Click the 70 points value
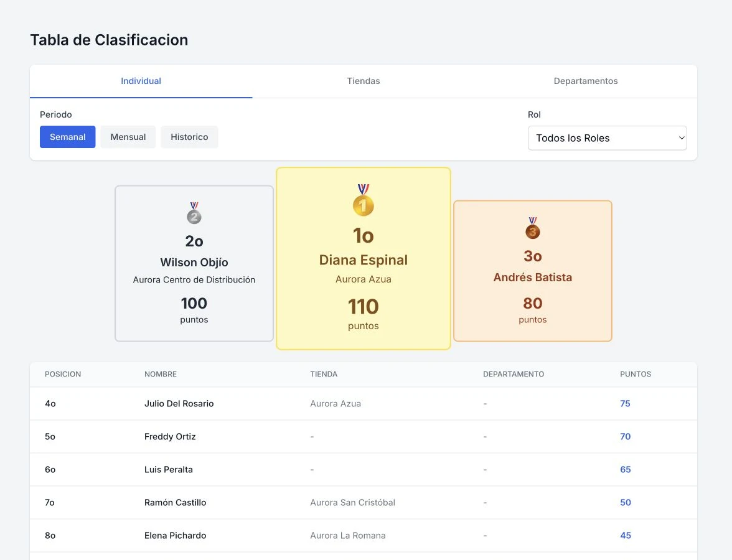This screenshot has width=732, height=560. (625, 437)
